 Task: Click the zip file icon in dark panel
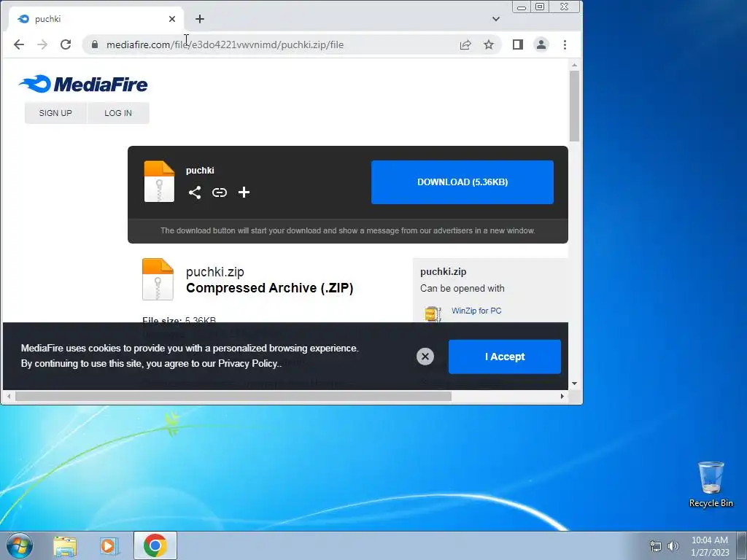159,182
